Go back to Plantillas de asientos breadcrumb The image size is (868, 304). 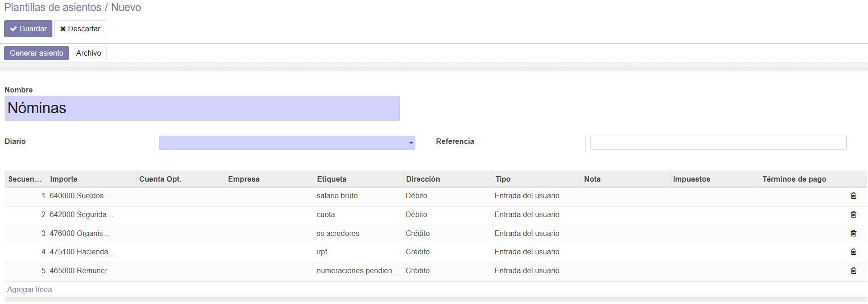53,7
